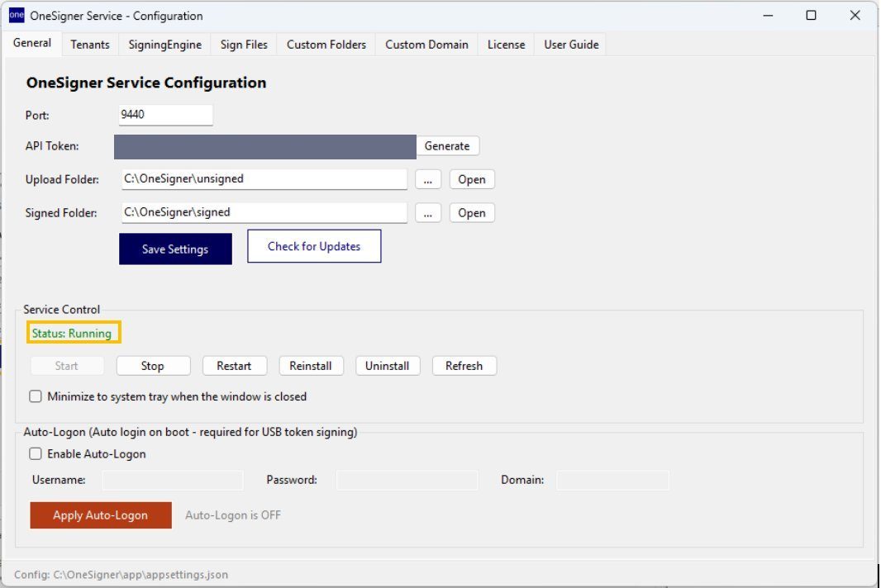Stop the OneSigner service
Viewport: 881px width, 588px height.
[152, 366]
